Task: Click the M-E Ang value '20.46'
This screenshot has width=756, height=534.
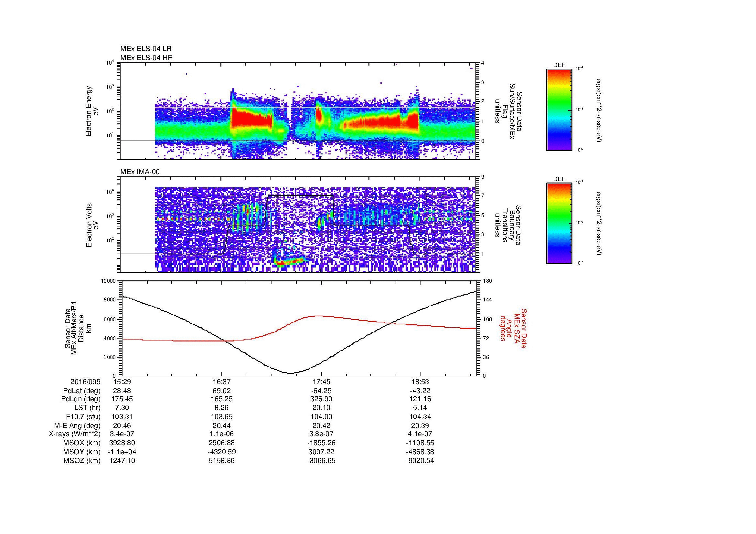Action: pos(122,425)
